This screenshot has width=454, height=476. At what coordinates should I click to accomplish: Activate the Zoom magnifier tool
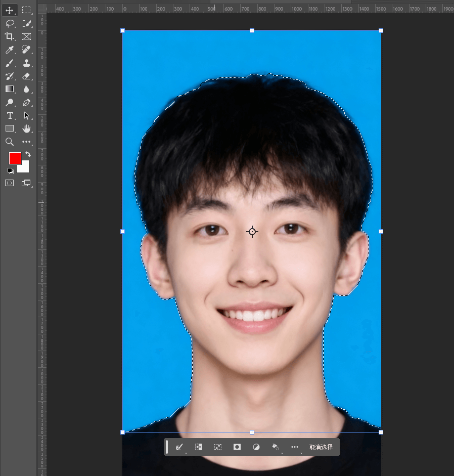10,142
